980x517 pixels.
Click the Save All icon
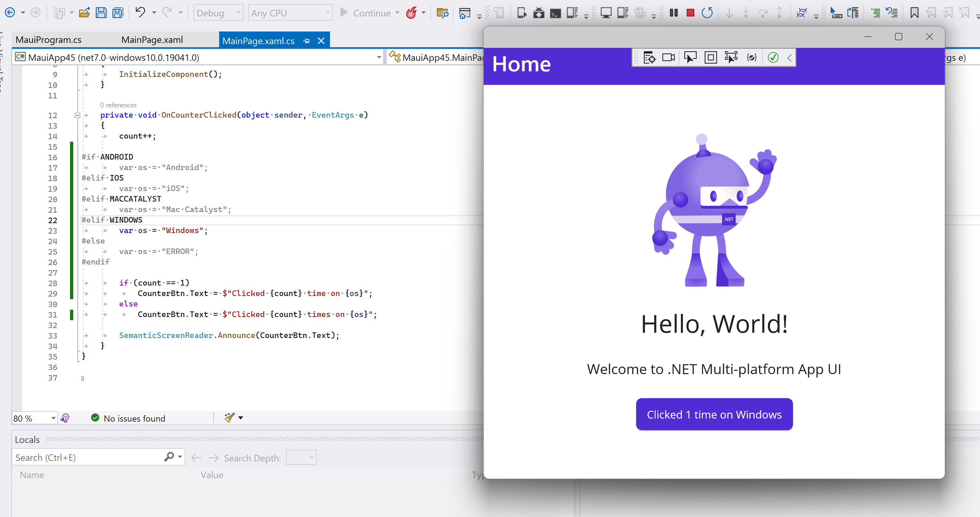118,13
